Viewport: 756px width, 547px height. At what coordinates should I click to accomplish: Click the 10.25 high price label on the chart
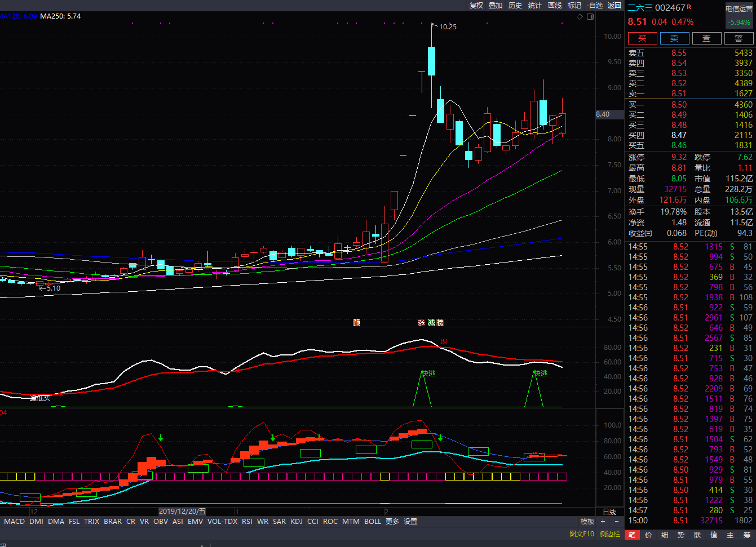[448, 26]
